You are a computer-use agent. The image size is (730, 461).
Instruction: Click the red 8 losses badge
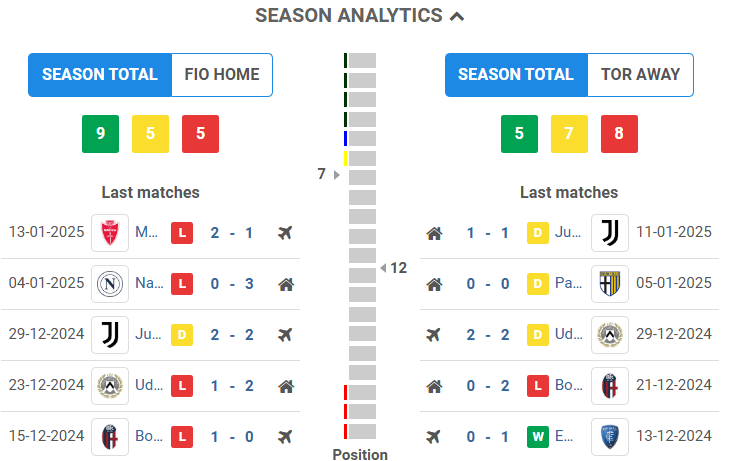pyautogui.click(x=619, y=134)
